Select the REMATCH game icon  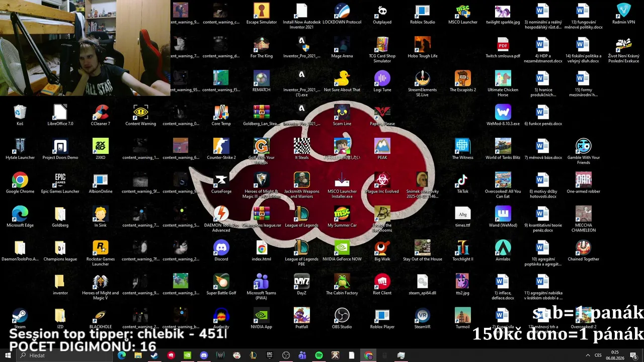pos(261,81)
